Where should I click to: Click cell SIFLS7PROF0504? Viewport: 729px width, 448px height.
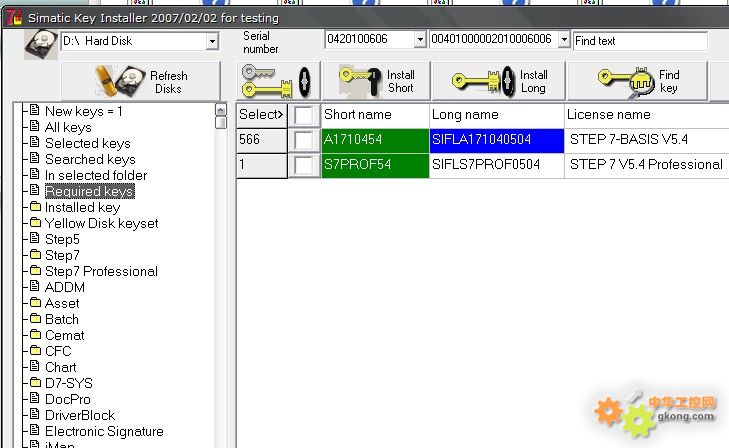coord(497,165)
